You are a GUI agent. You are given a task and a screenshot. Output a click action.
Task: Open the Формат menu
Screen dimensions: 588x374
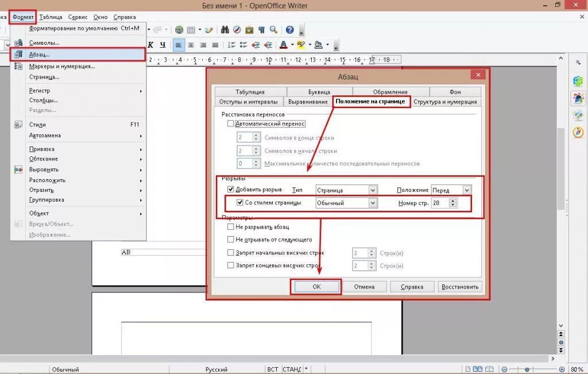23,17
